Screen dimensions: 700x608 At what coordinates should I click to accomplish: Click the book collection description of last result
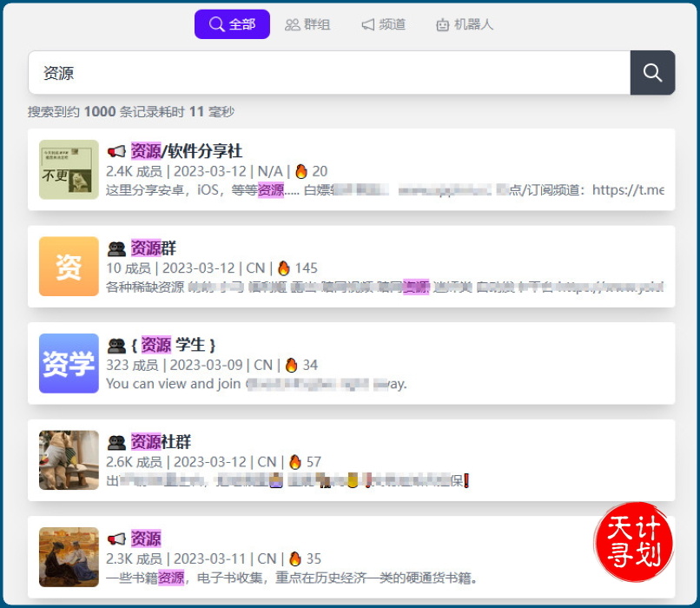(x=292, y=578)
